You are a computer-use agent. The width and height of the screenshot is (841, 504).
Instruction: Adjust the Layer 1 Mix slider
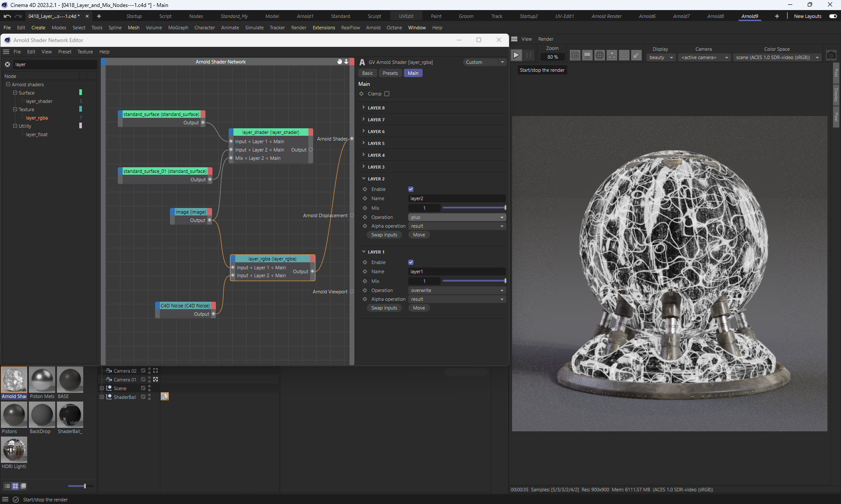[x=474, y=281]
